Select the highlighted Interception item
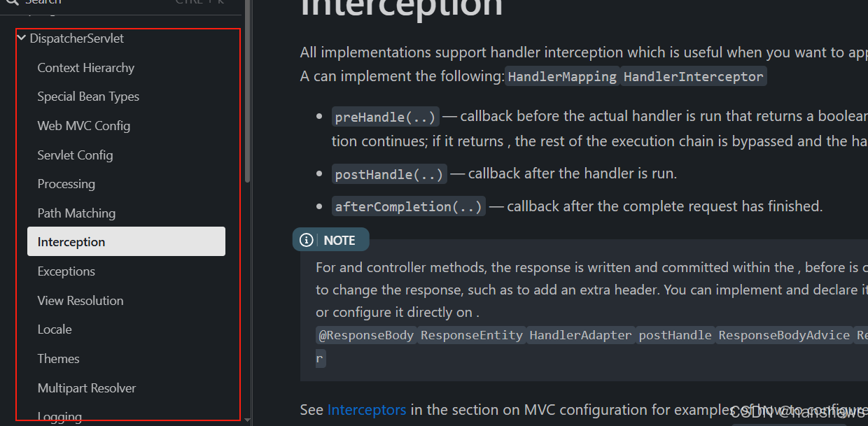This screenshot has width=868, height=426. click(x=71, y=242)
